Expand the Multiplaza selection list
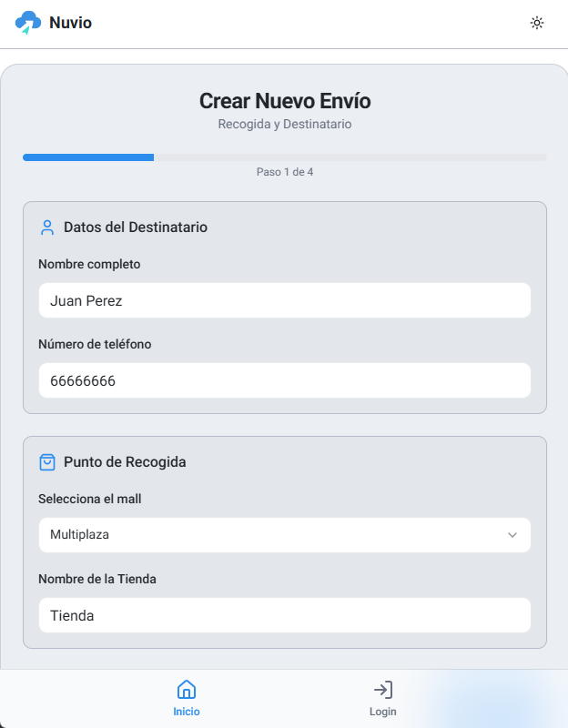This screenshot has width=568, height=728. tap(284, 535)
